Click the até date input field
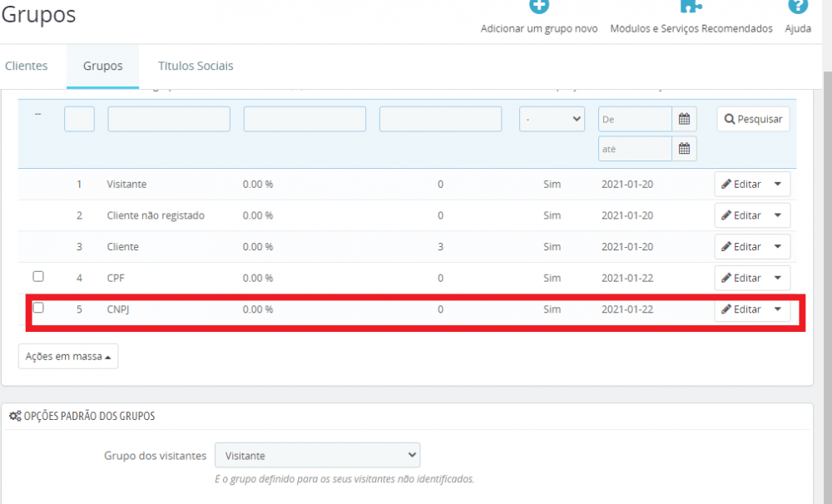Screen dimensions: 832x504 coord(635,149)
